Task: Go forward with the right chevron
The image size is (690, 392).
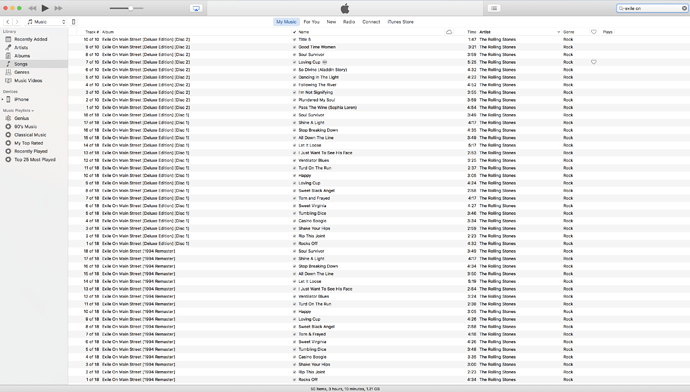Action: pyautogui.click(x=17, y=22)
